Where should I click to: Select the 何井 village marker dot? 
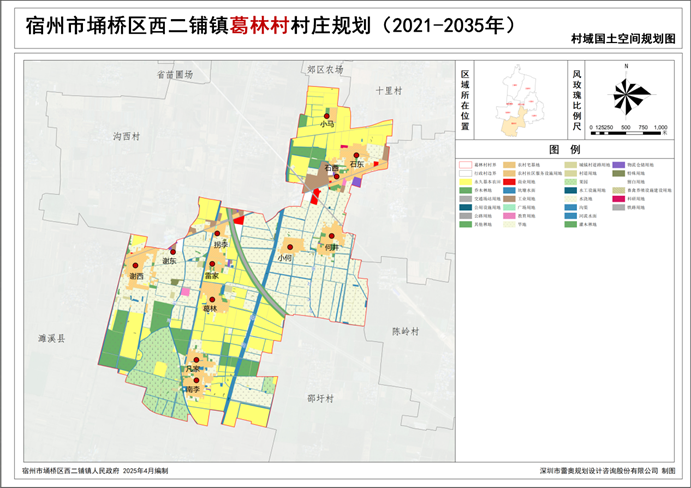click(332, 237)
